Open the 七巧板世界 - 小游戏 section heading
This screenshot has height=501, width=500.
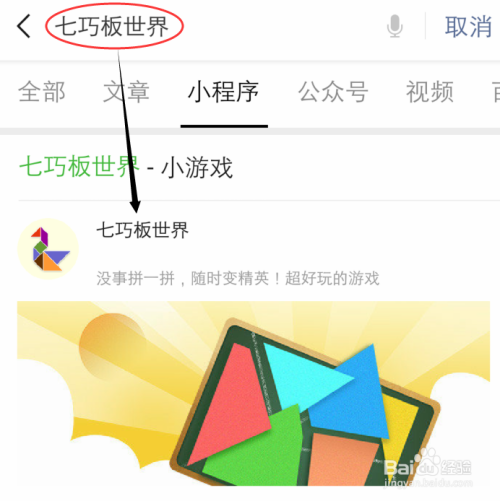point(126,167)
